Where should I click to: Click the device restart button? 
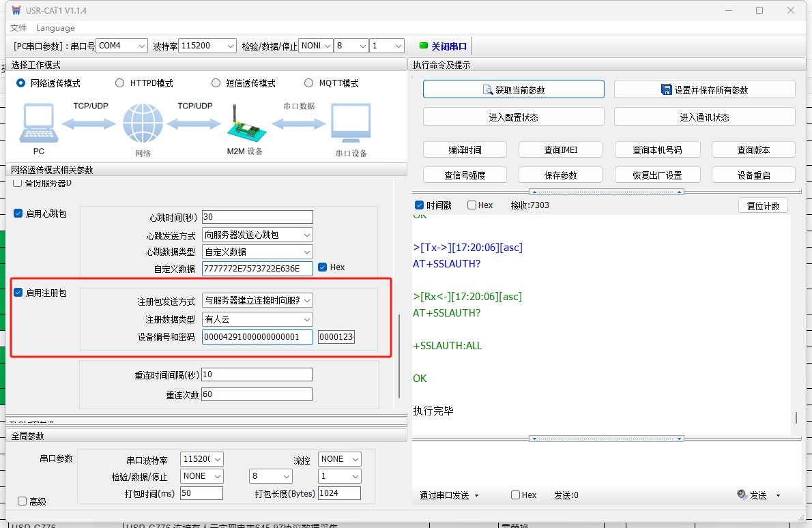[x=753, y=175]
